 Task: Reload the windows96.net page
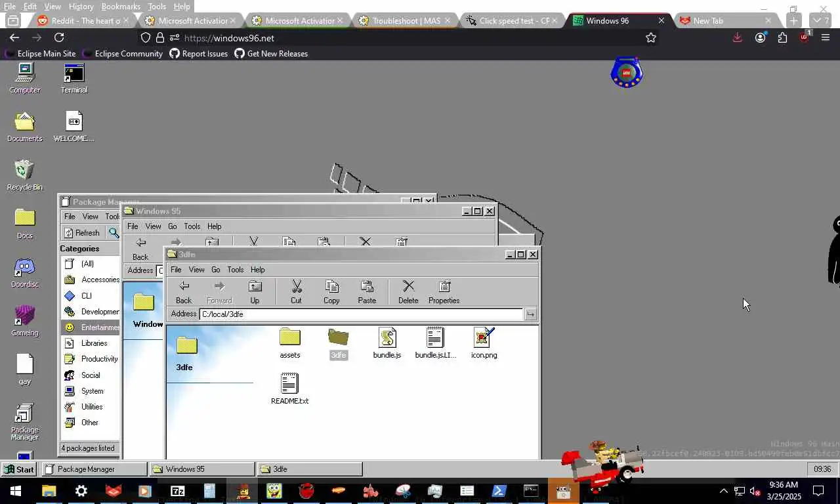[x=59, y=38]
